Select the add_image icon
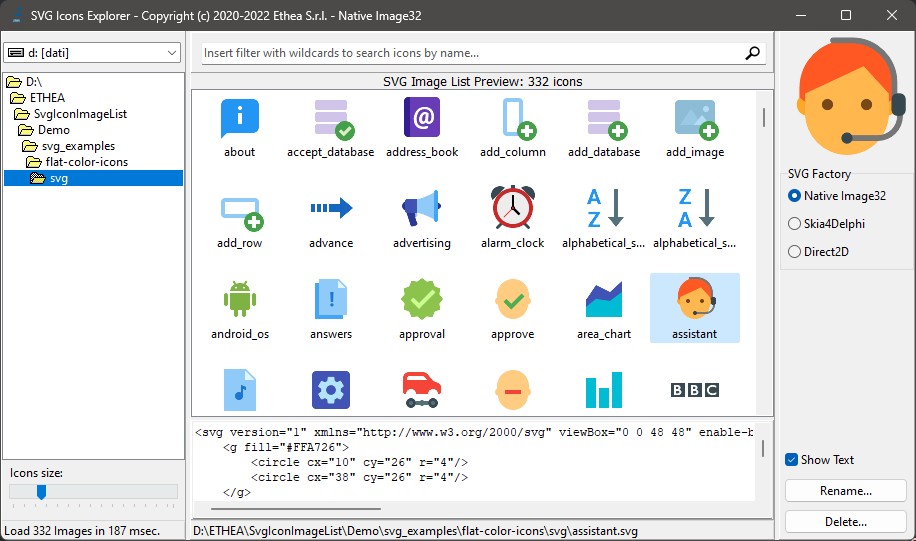This screenshot has height=541, width=916. click(x=695, y=119)
